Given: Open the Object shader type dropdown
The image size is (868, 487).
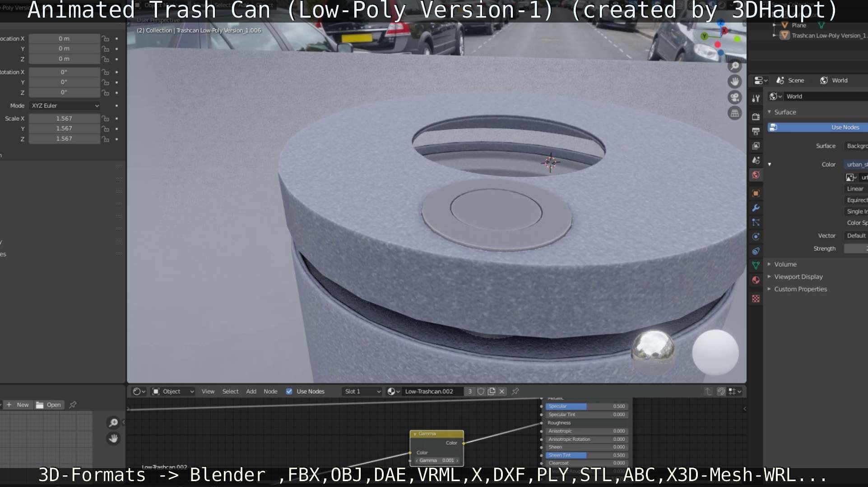Looking at the screenshot, I should pyautogui.click(x=173, y=391).
